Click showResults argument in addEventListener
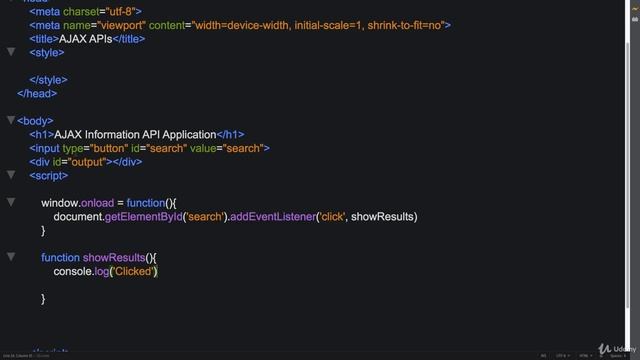 pos(382,217)
